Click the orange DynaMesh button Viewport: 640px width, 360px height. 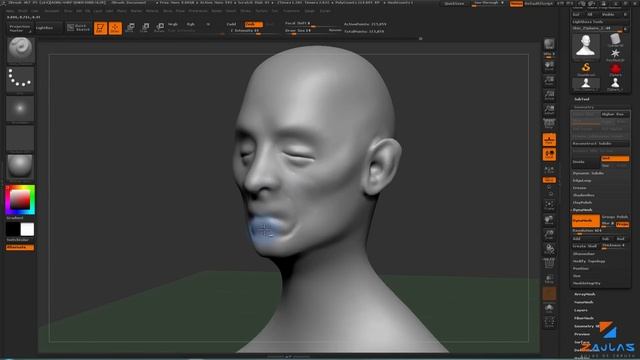586,221
